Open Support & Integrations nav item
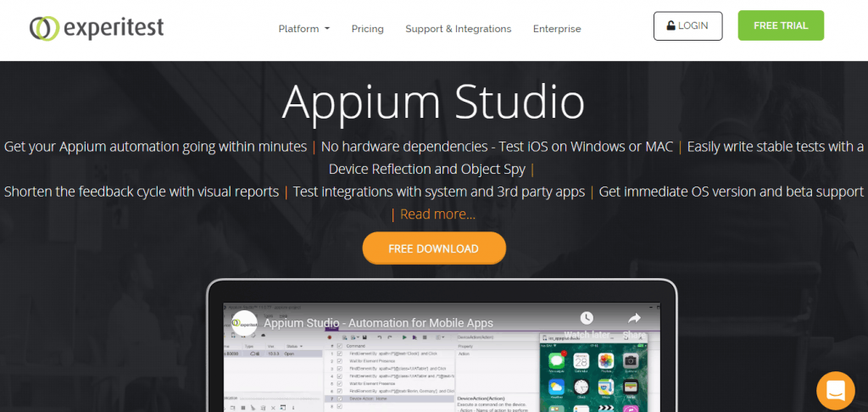The width and height of the screenshot is (868, 412). pos(459,29)
